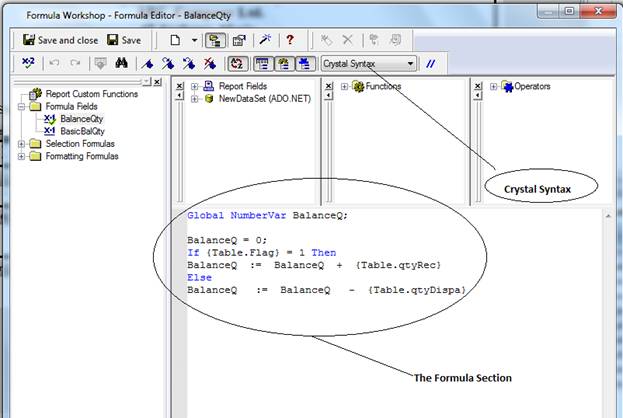Click the Show Report Object icon
Viewport: 623px width, 418px height.
point(396,40)
